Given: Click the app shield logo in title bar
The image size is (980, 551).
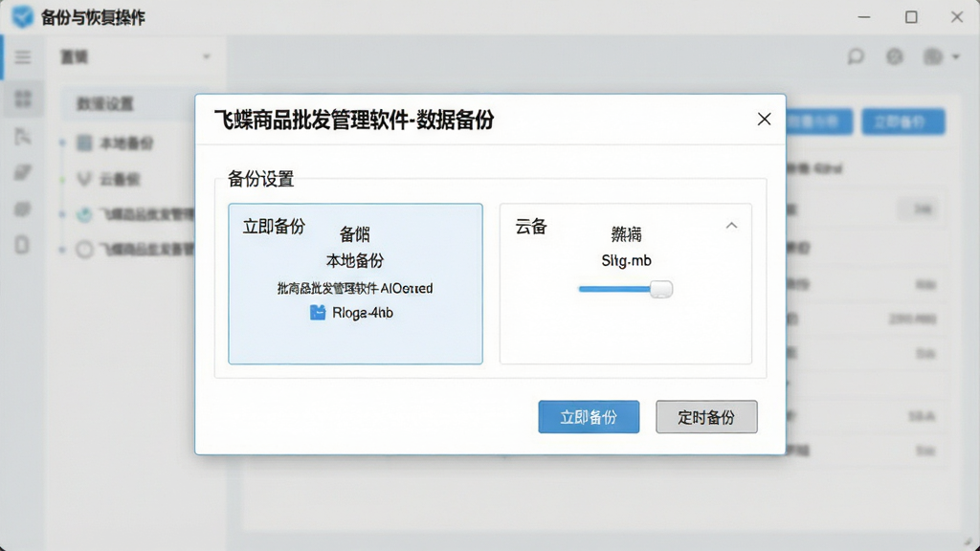Looking at the screenshot, I should [x=23, y=17].
